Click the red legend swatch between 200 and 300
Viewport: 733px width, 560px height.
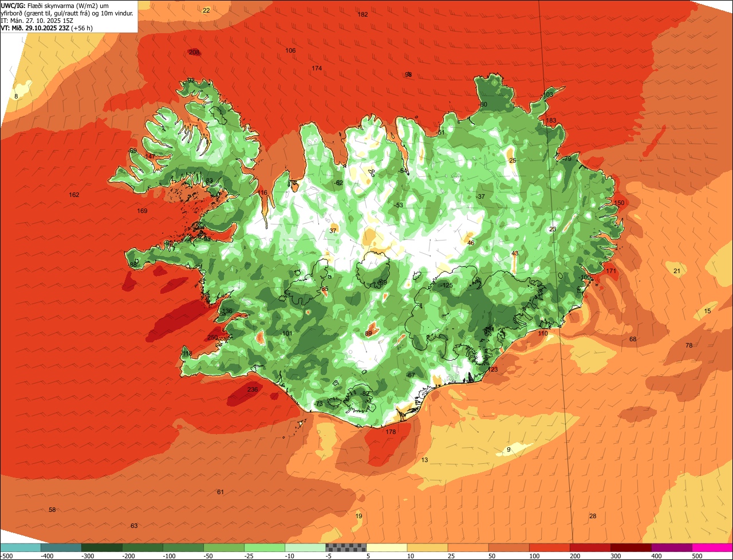tap(590, 547)
